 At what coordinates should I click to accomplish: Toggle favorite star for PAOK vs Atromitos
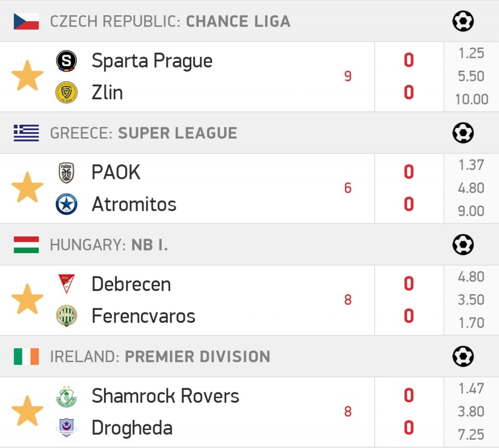tap(28, 188)
